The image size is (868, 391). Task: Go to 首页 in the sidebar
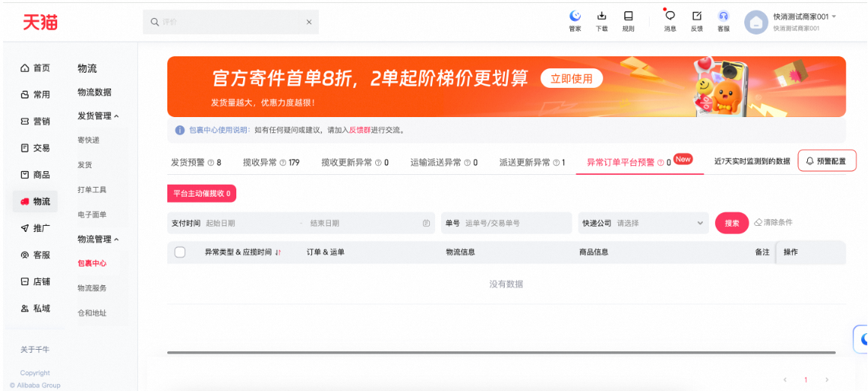tap(36, 68)
